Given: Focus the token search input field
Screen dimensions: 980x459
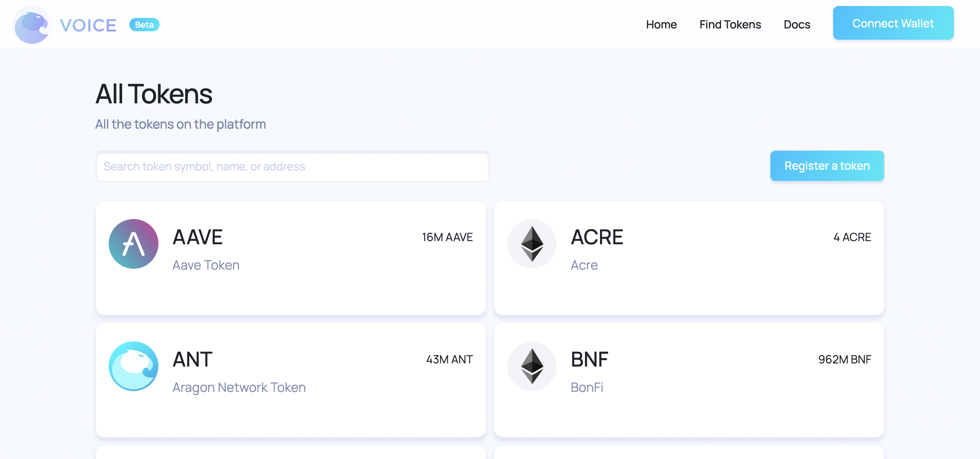Looking at the screenshot, I should click(292, 167).
